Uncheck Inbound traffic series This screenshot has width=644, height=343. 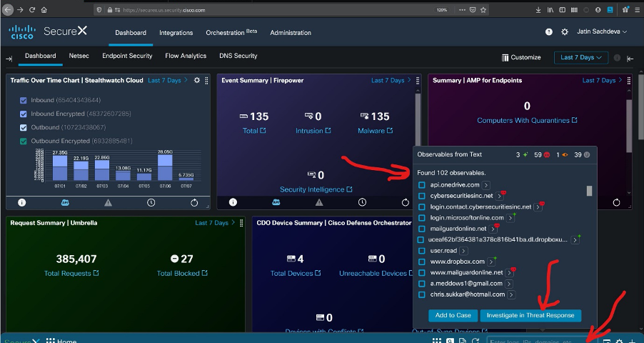pos(24,100)
